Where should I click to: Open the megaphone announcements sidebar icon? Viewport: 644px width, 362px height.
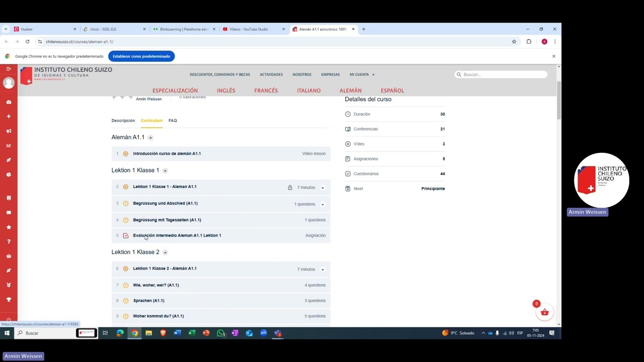(x=9, y=131)
